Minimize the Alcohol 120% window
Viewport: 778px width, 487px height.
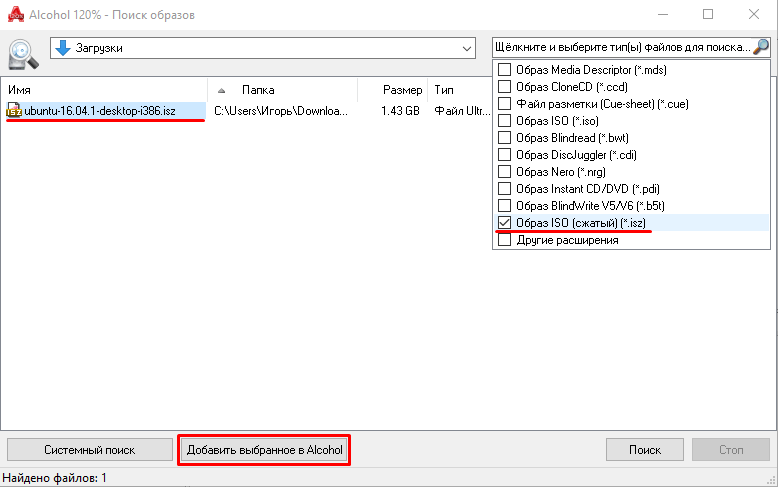pos(663,14)
